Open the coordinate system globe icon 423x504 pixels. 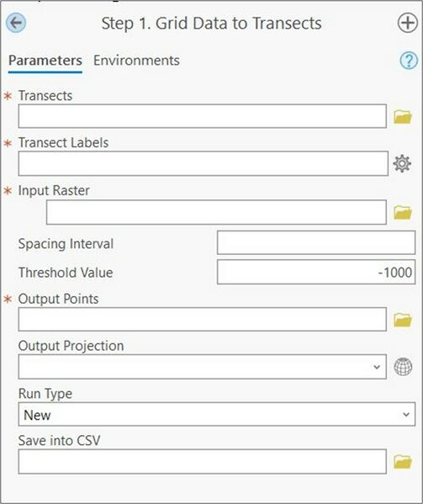403,366
